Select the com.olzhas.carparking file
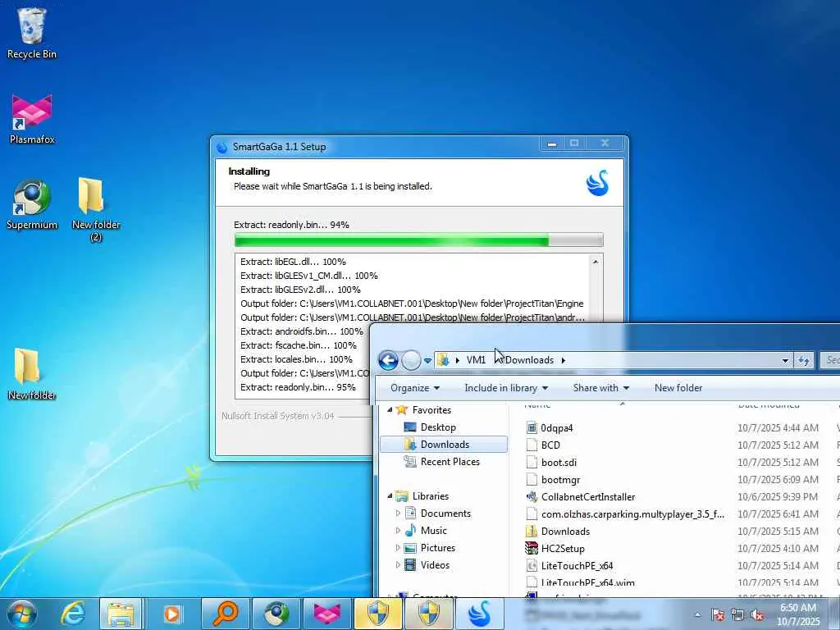 [632, 514]
